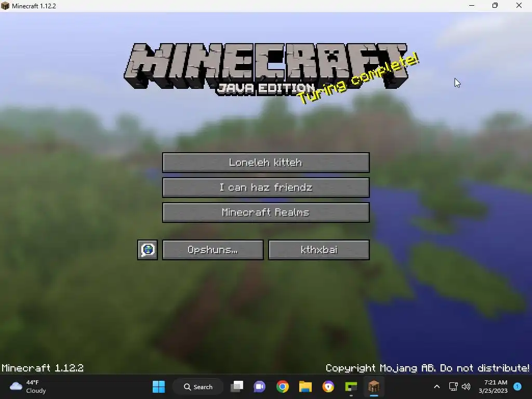The width and height of the screenshot is (532, 399).
Task: Open the Windows Start menu
Action: coord(158,387)
